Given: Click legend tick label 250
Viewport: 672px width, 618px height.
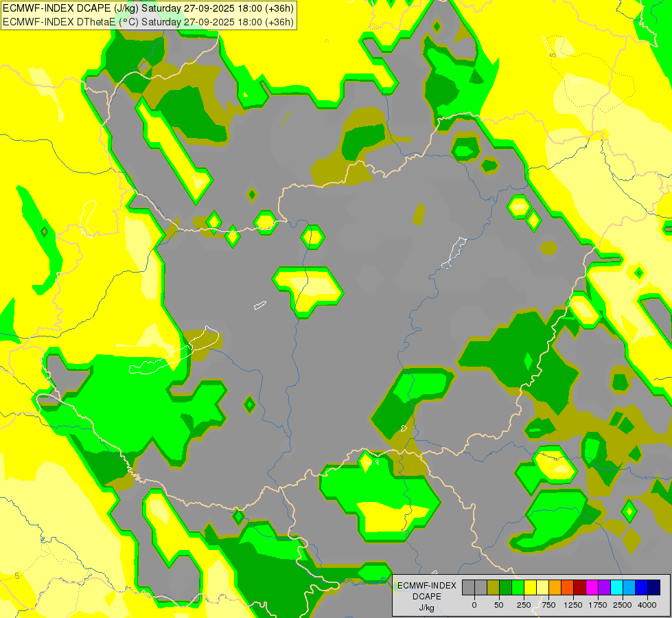Looking at the screenshot, I should [x=524, y=605].
